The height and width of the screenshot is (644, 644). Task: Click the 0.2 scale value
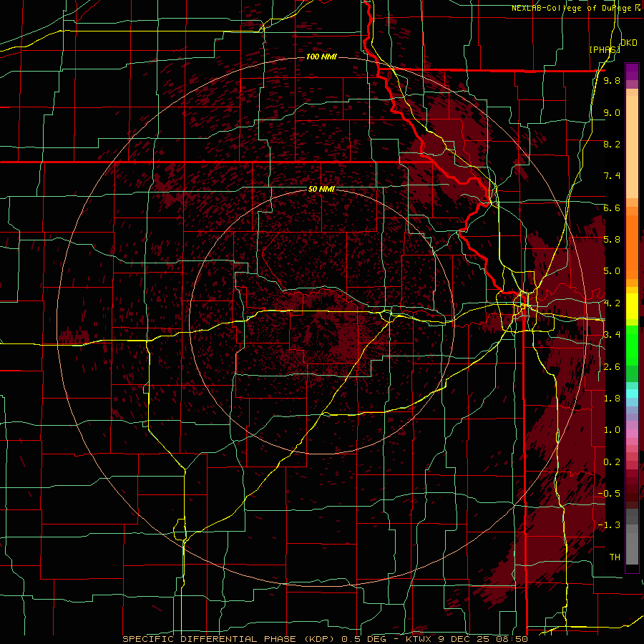612,462
